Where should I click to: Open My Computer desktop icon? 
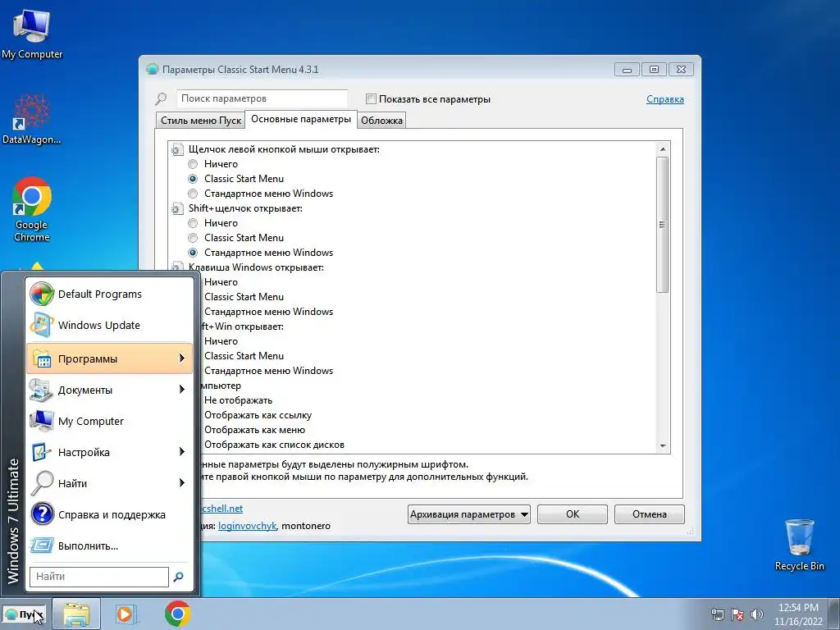coord(32,34)
